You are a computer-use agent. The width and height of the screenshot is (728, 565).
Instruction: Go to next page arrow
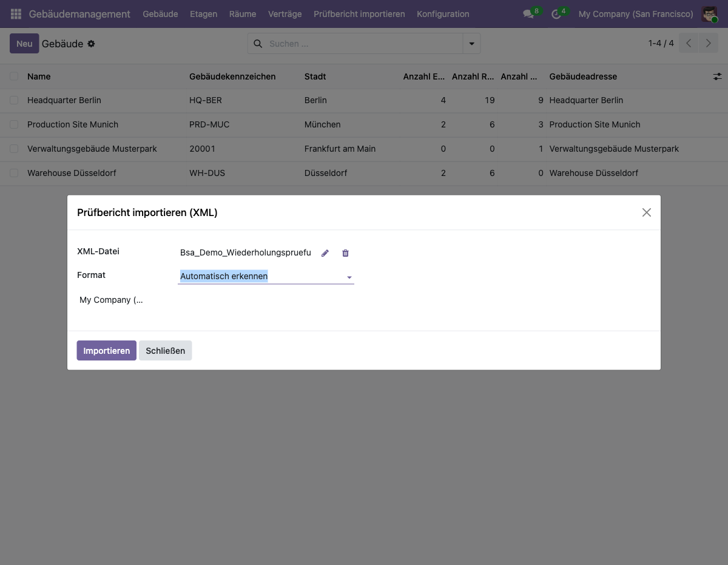708,43
